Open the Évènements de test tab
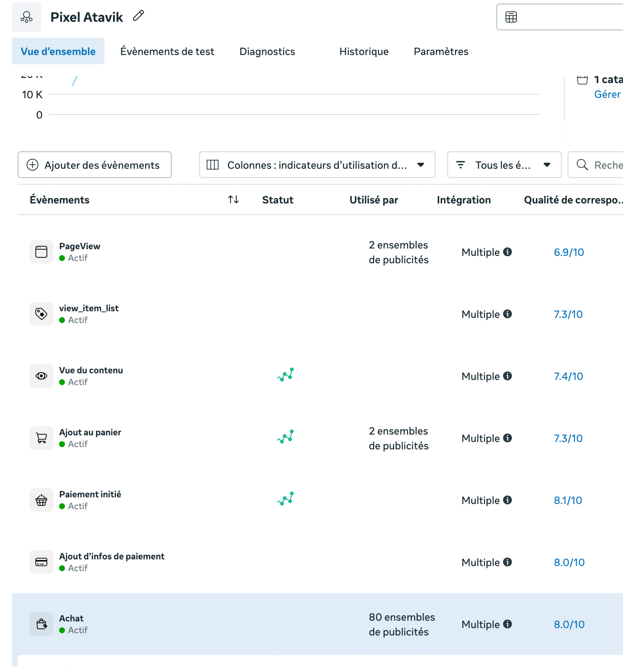The height and width of the screenshot is (672, 623). click(x=167, y=51)
